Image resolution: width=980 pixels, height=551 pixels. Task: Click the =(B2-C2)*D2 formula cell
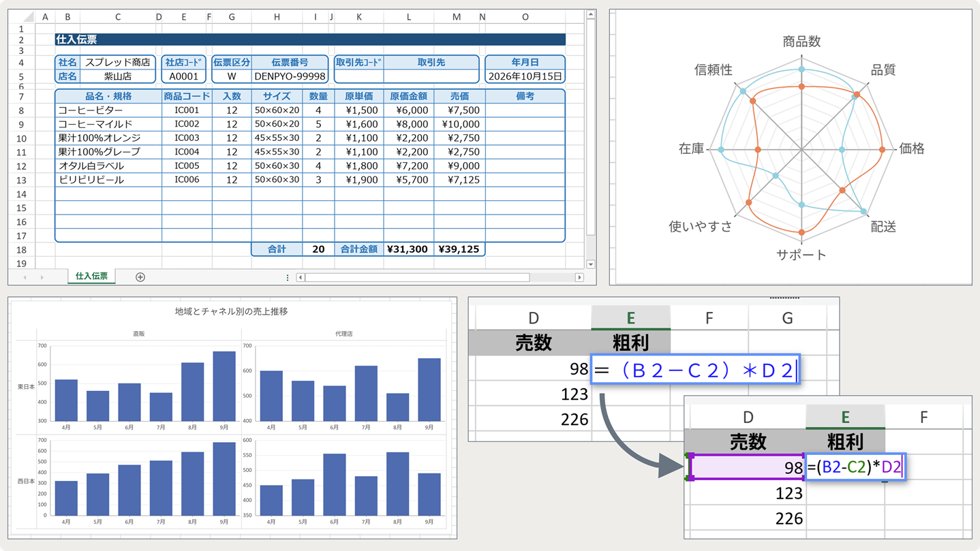855,467
